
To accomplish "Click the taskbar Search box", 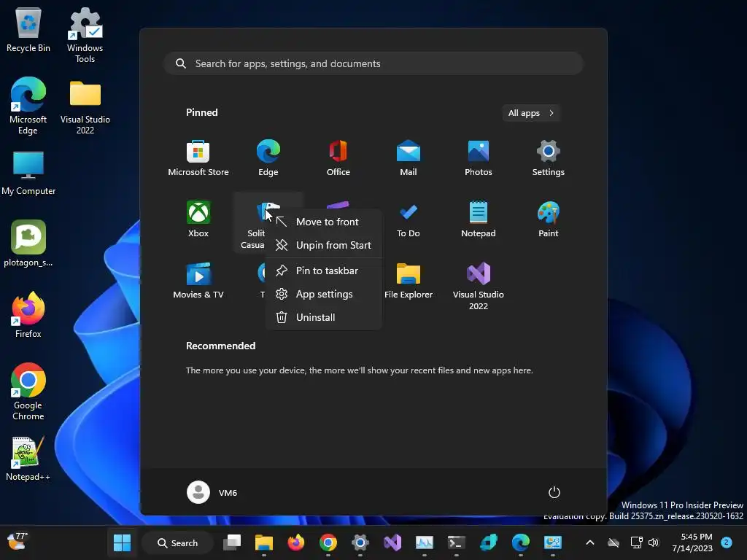I will click(x=177, y=542).
